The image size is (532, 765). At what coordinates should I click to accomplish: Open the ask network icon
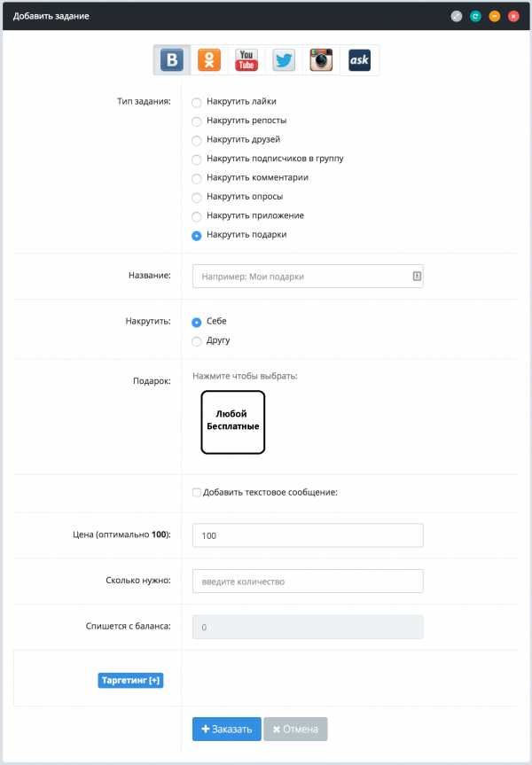click(359, 60)
